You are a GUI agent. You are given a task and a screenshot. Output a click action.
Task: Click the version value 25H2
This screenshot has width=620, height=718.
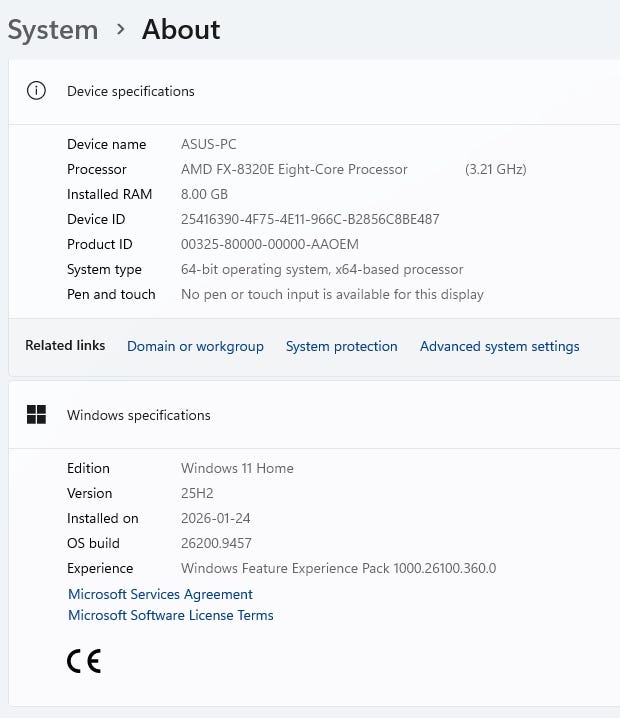pyautogui.click(x=197, y=493)
